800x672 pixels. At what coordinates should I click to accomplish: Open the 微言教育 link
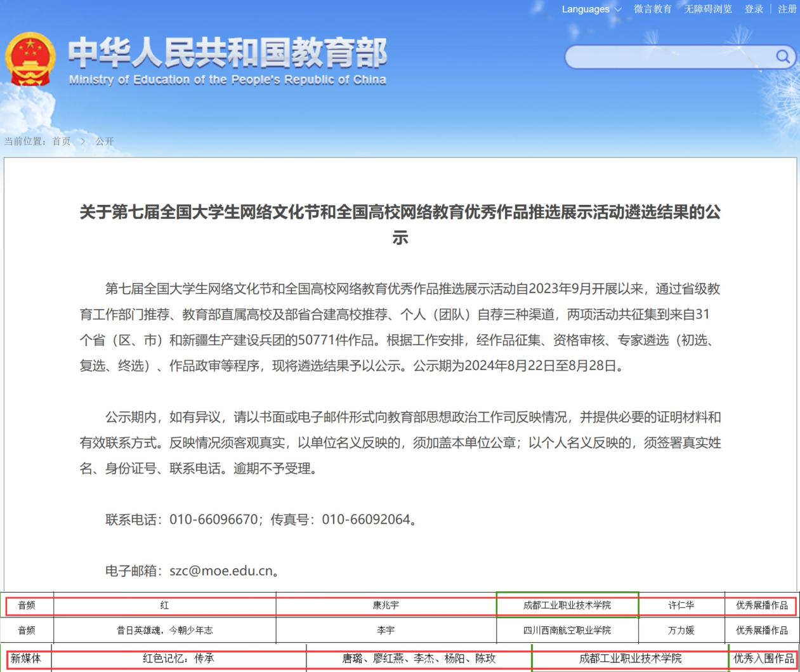pos(653,9)
